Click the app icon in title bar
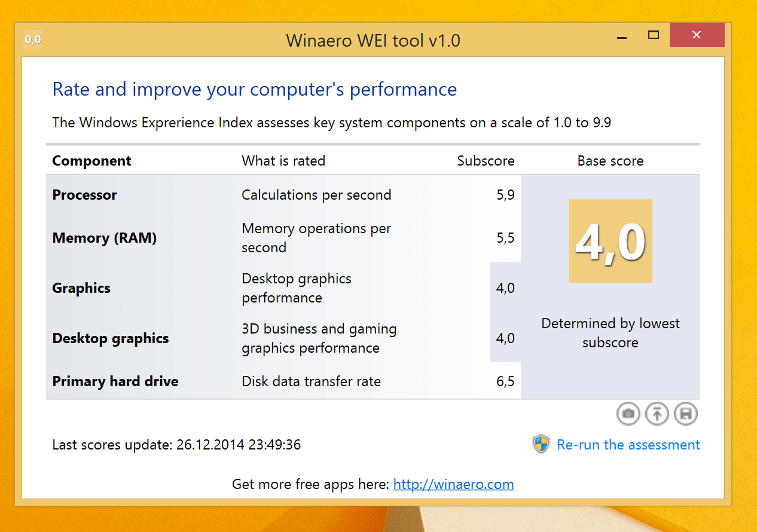The width and height of the screenshot is (757, 532). point(33,40)
